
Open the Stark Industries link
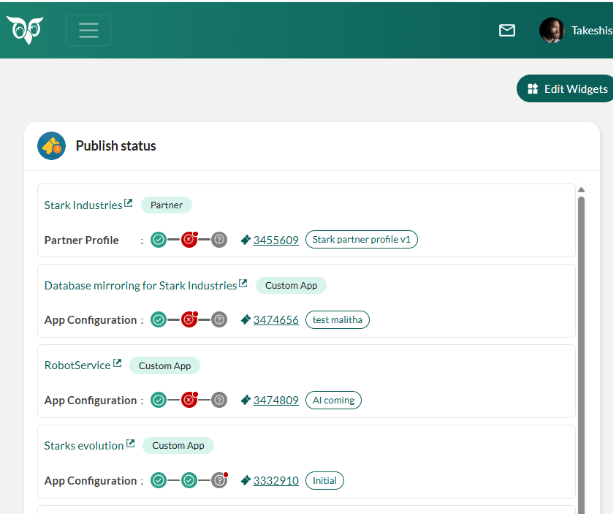pos(83,205)
